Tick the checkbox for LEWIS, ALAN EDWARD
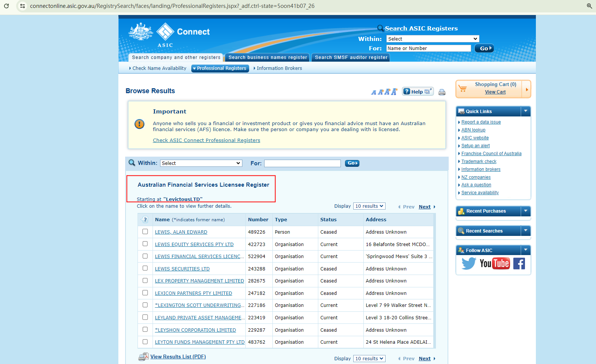This screenshot has height=364, width=596. (x=145, y=232)
